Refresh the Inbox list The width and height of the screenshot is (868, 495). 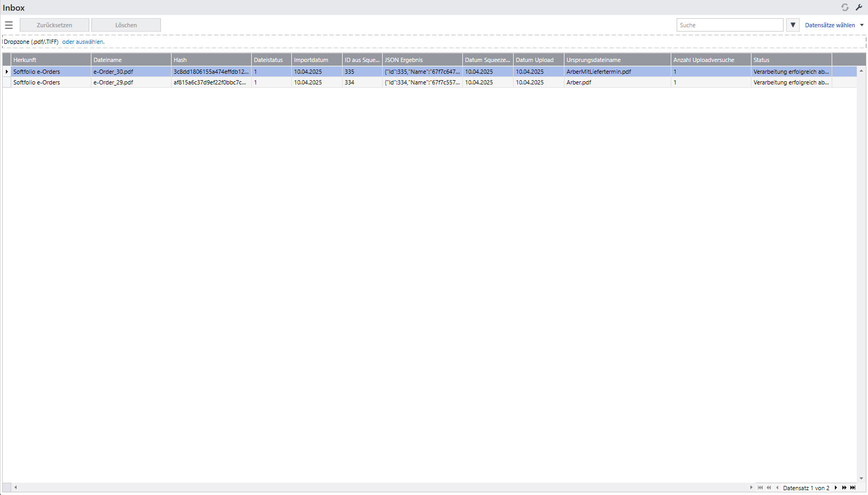[845, 7]
